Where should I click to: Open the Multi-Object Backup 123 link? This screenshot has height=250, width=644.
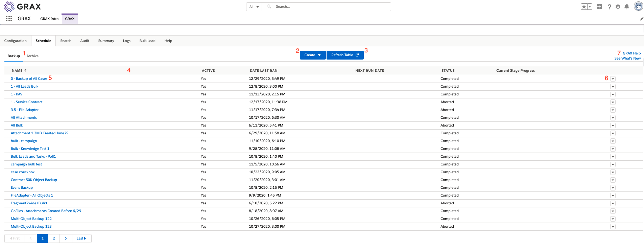(x=31, y=227)
